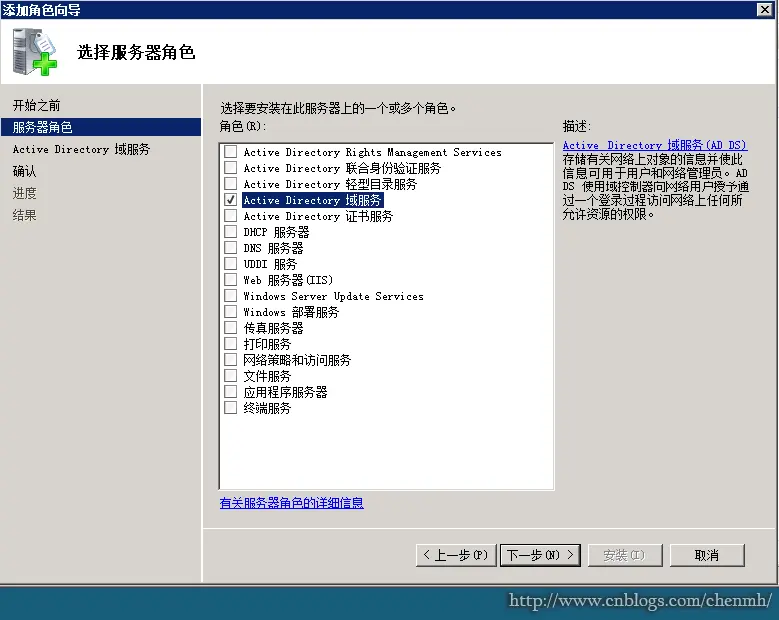Select the Windows 部署服务 checkbox
Viewport: 779px width, 620px height.
231,311
